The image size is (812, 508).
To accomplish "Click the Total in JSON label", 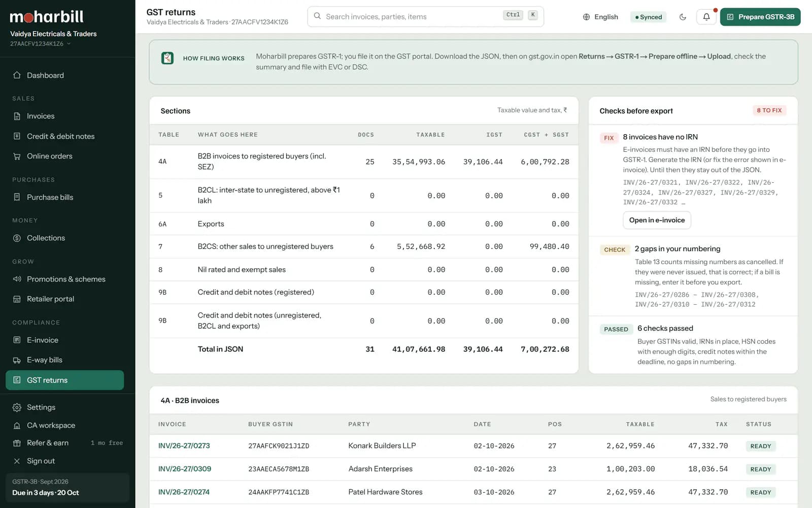I will [x=220, y=349].
